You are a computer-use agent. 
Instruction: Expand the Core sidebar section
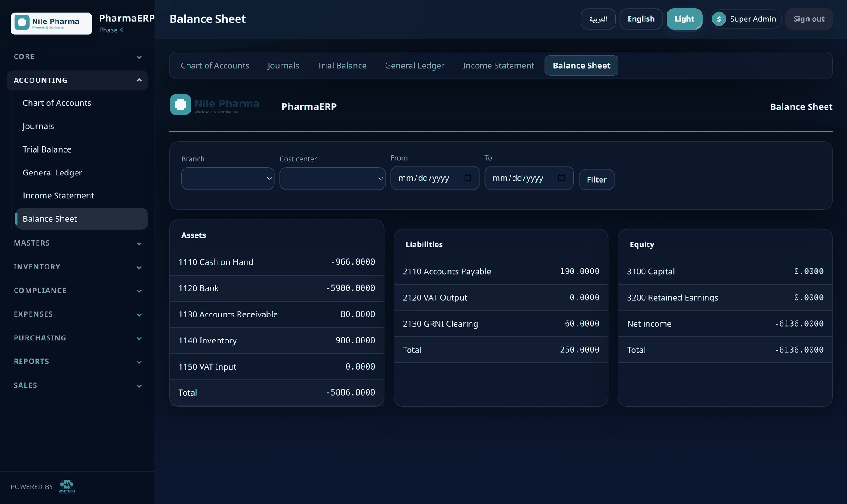tap(77, 57)
